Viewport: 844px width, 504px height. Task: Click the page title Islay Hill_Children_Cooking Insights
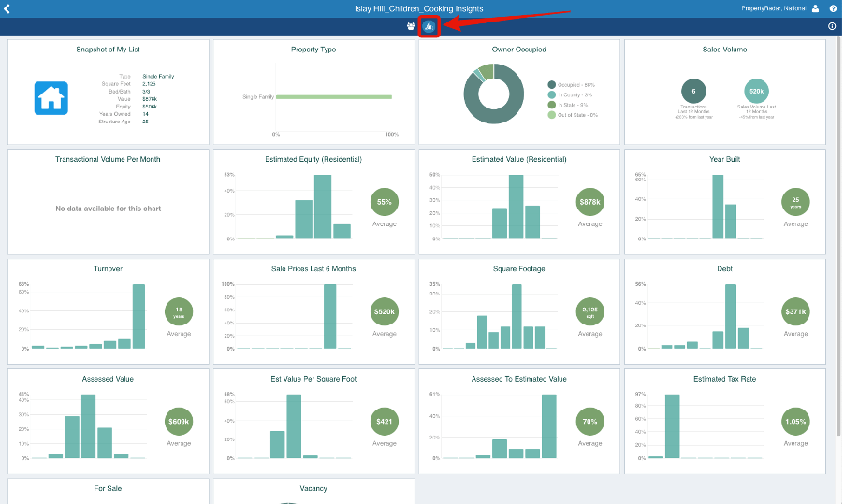(419, 8)
